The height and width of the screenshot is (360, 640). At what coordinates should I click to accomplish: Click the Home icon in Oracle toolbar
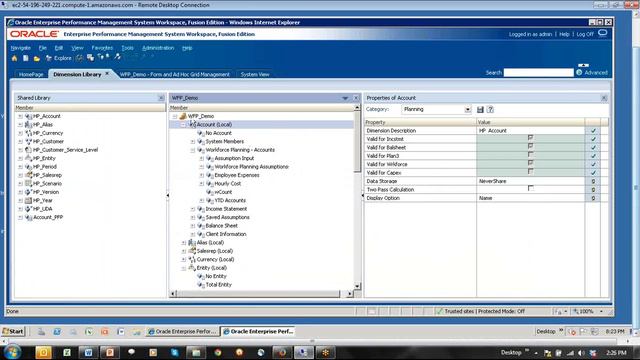(15, 58)
